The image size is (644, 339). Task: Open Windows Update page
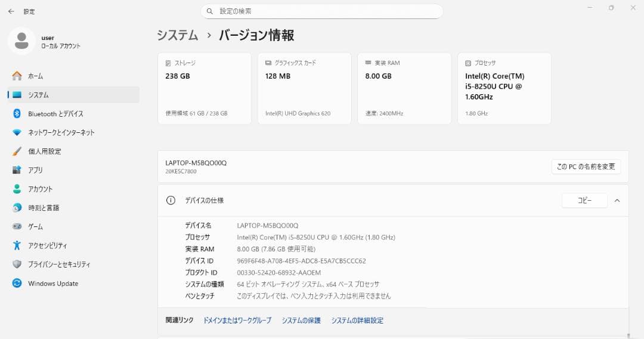coord(73,283)
